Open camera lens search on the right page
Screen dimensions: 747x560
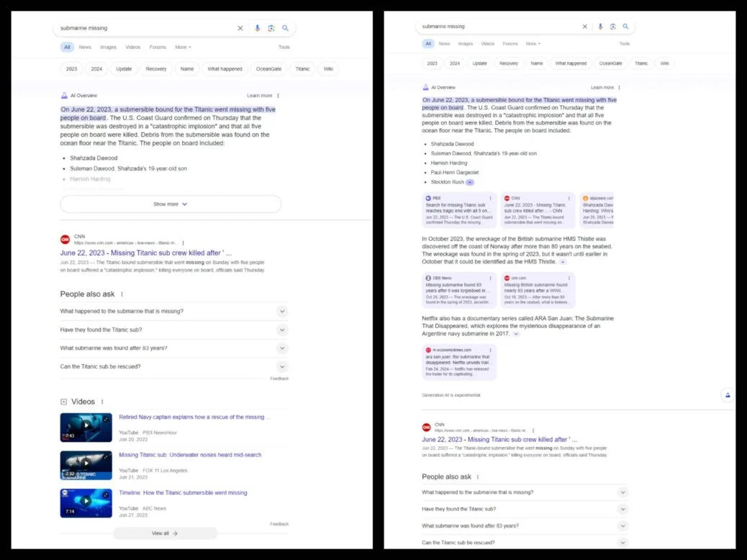click(613, 27)
